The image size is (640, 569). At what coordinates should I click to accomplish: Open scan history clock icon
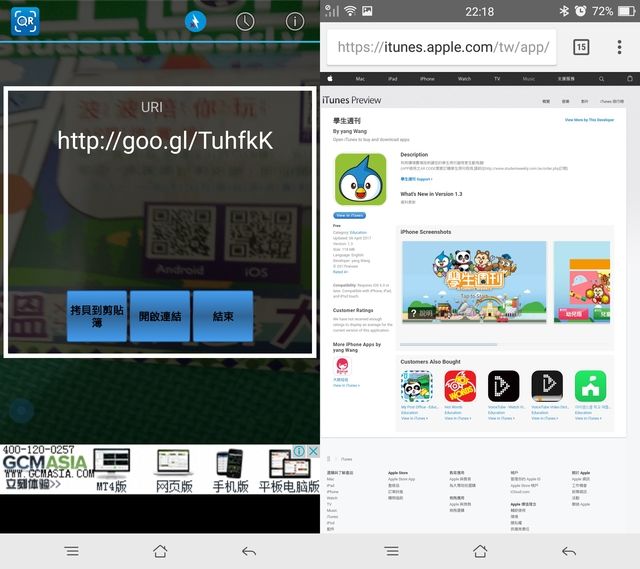click(x=245, y=21)
